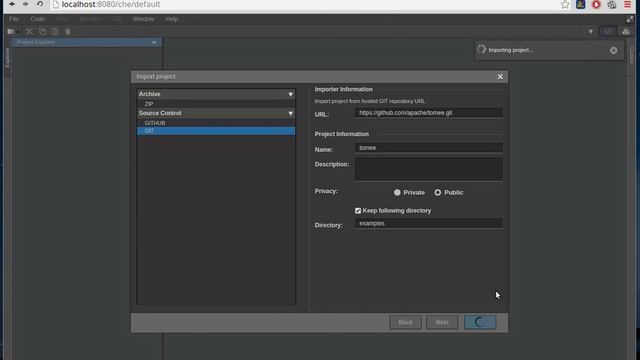Click the Cut scissors toolbar icon
The width and height of the screenshot is (640, 360).
click(x=29, y=31)
